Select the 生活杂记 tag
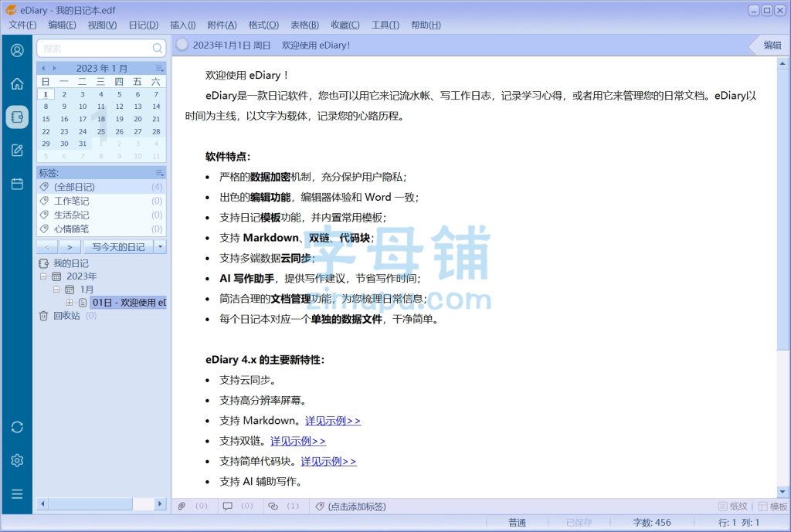Viewport: 791px width, 532px height. (x=101, y=215)
